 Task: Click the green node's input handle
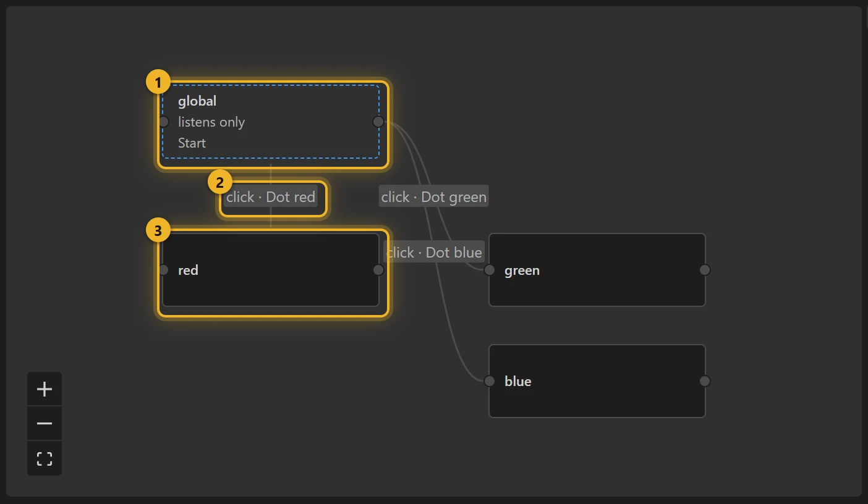tap(490, 270)
